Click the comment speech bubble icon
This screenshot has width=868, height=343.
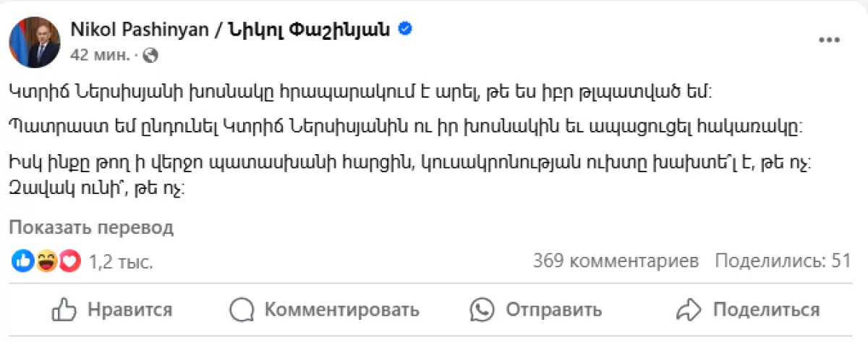(241, 310)
